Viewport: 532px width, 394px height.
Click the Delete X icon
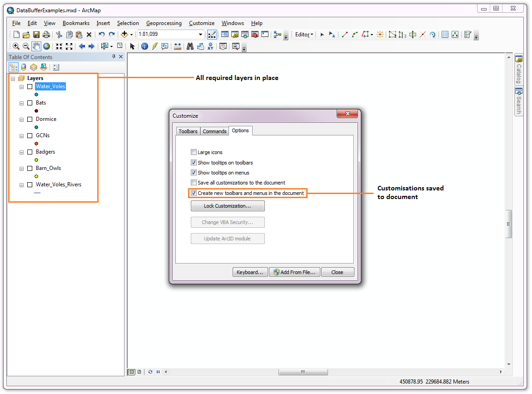[89, 34]
